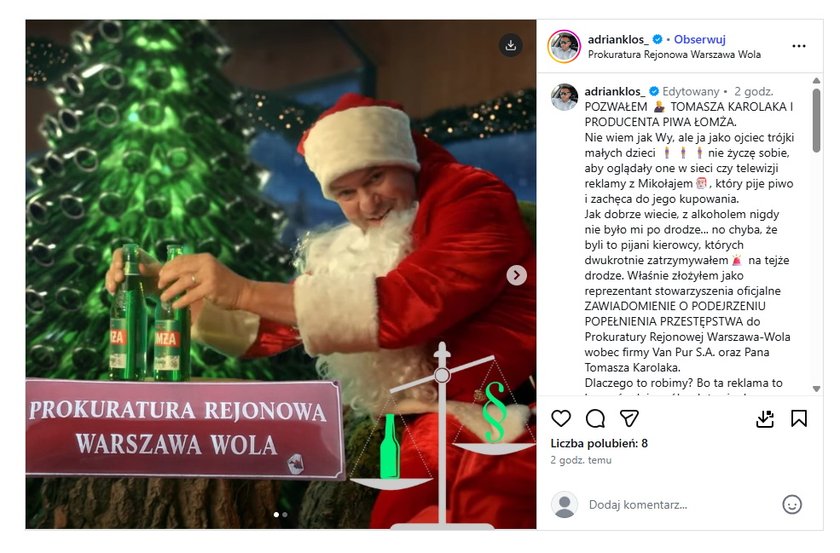
Task: Click the caption scrollbar up arrow
Action: click(816, 81)
